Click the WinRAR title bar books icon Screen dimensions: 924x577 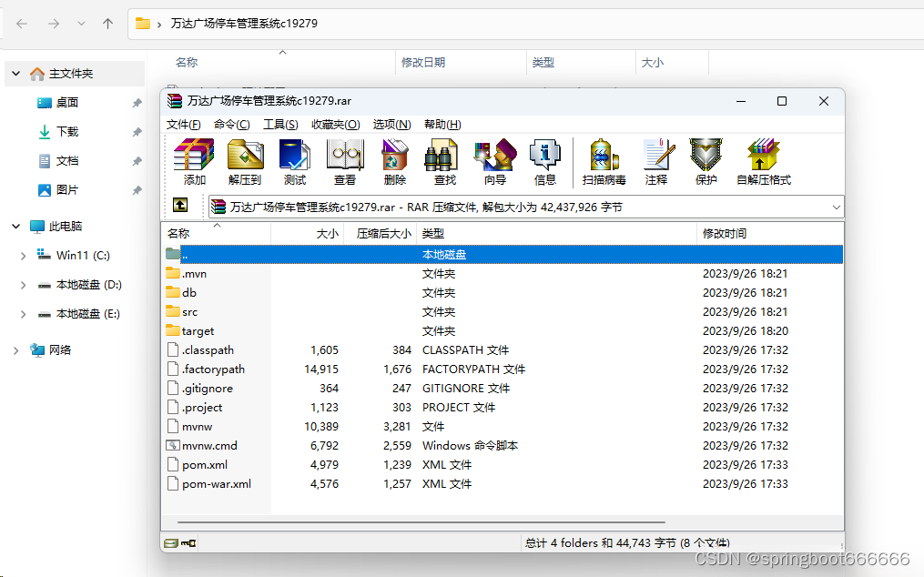[x=175, y=101]
